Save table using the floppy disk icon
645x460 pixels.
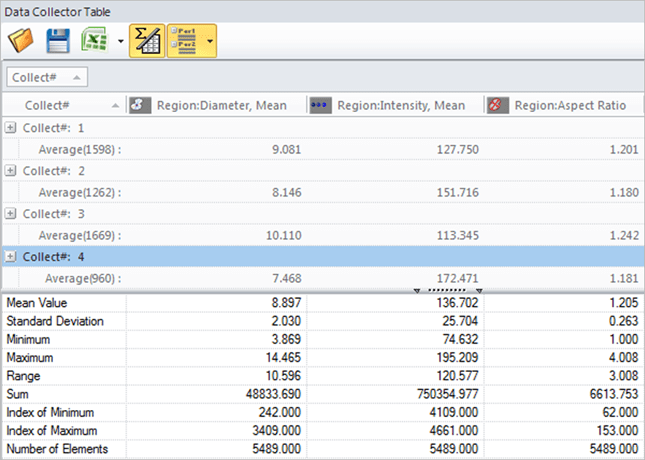pyautogui.click(x=58, y=41)
